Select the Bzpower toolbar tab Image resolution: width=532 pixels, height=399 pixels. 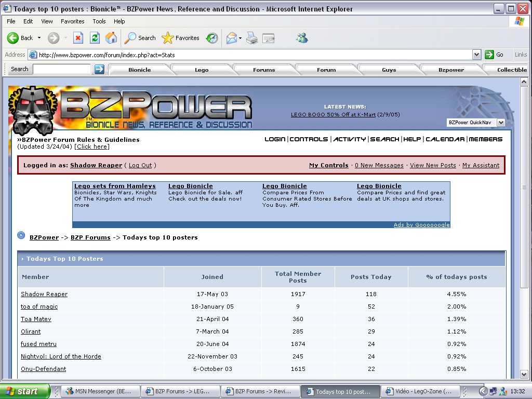[451, 70]
